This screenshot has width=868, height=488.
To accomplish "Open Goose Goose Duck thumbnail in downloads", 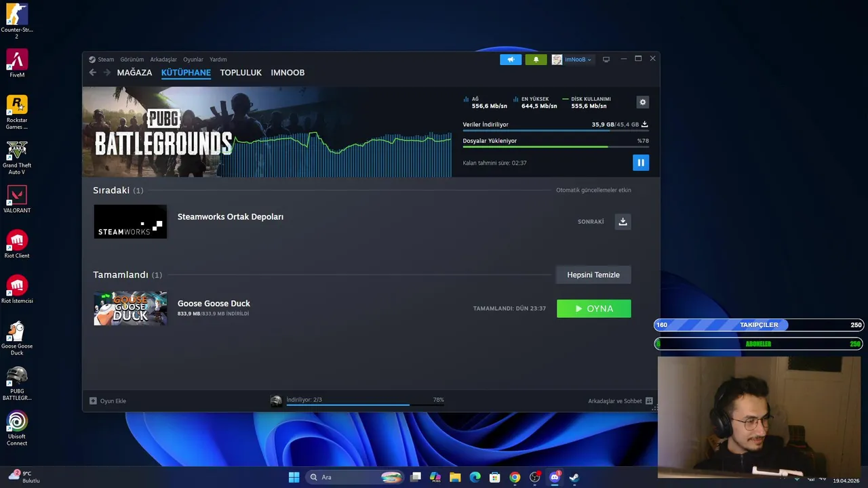I will 130,308.
